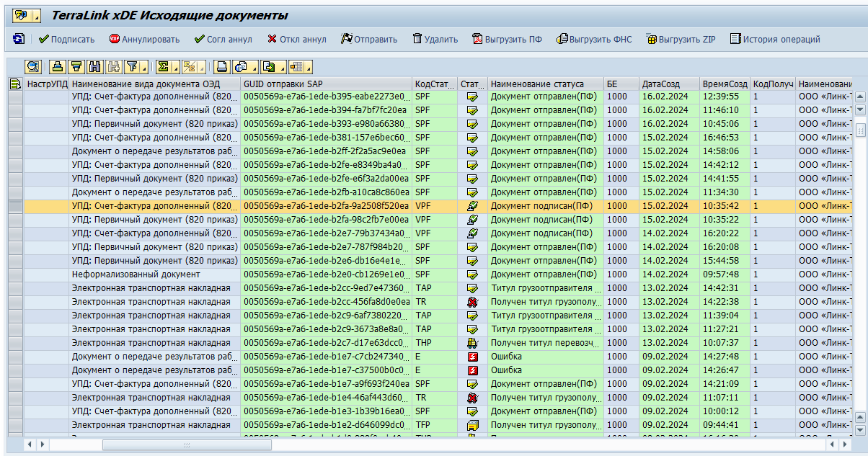
Task: Click the Find binoculars icon
Action: (x=94, y=67)
